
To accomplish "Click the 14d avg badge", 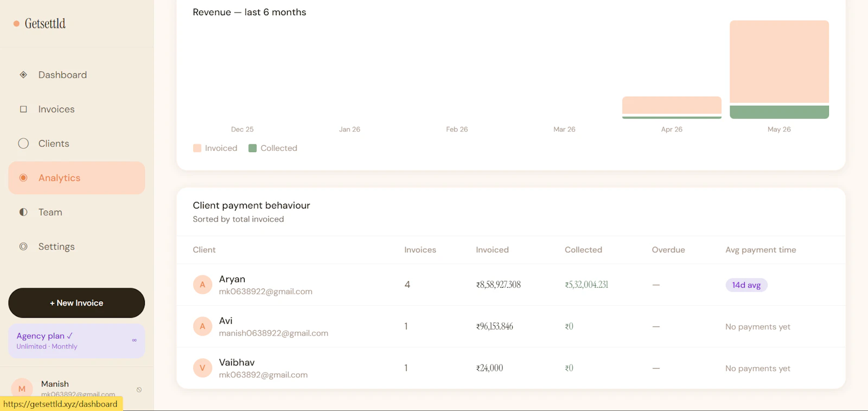I will point(746,285).
